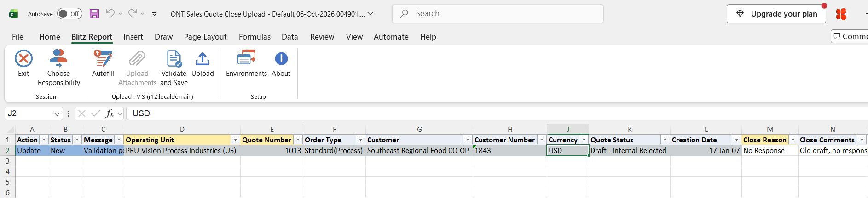Switch to the Home tab
868x198 pixels.
[50, 37]
